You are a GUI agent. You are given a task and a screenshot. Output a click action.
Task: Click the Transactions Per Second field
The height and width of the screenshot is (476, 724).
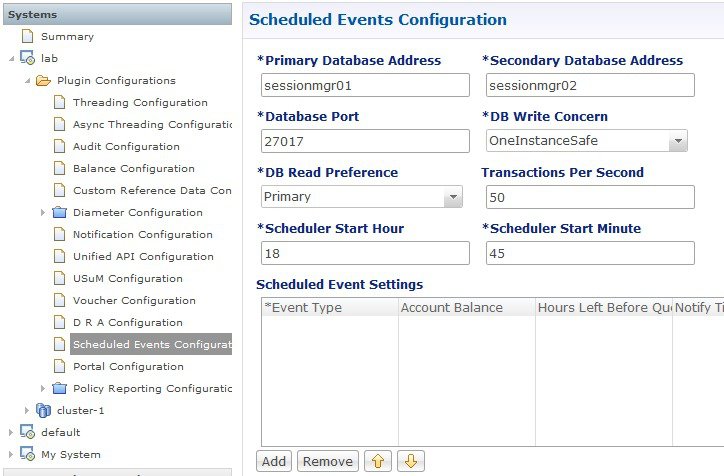click(590, 197)
